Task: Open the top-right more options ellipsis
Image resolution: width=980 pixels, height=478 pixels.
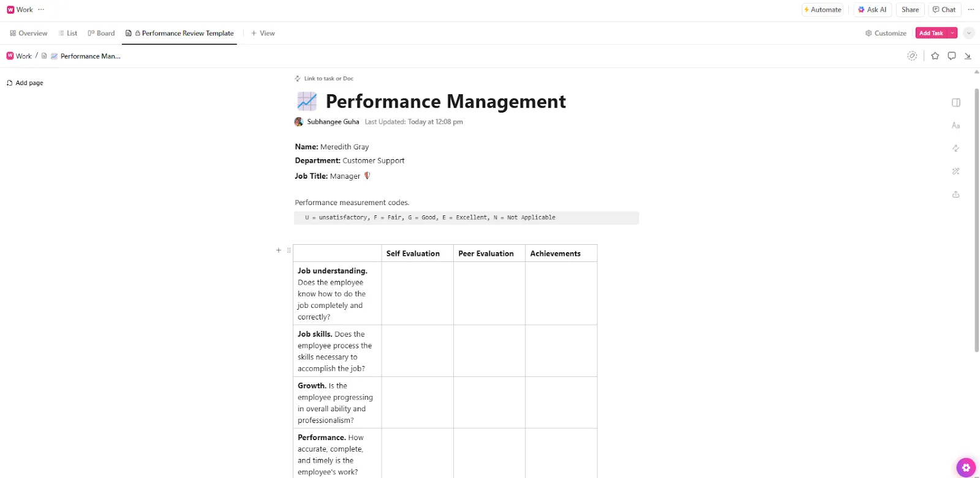Action: coord(971,10)
